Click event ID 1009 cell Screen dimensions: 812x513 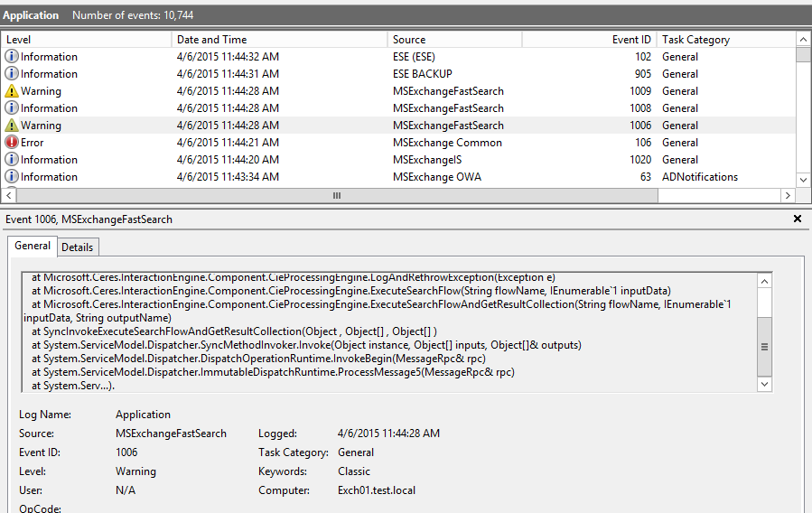[x=640, y=91]
